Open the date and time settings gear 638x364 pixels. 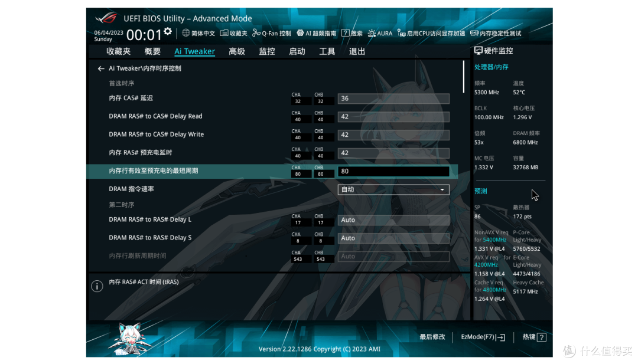point(168,31)
